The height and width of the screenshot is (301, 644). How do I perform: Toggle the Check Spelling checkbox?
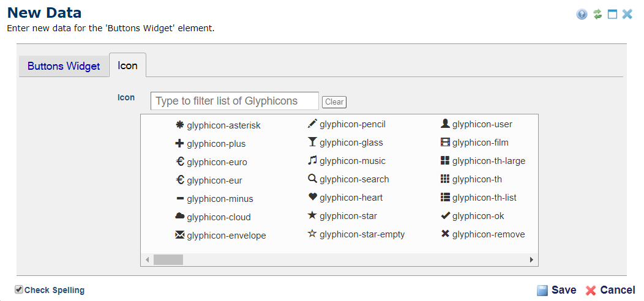coord(19,290)
